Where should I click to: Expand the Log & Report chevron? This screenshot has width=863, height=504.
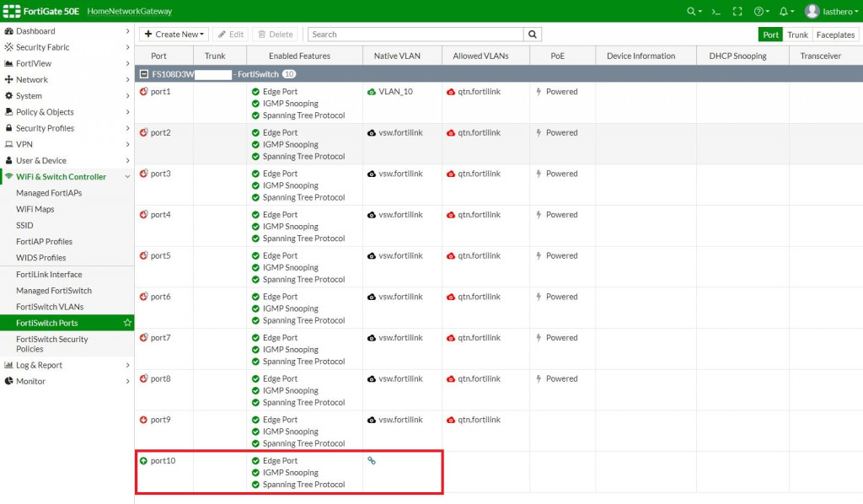(x=128, y=365)
